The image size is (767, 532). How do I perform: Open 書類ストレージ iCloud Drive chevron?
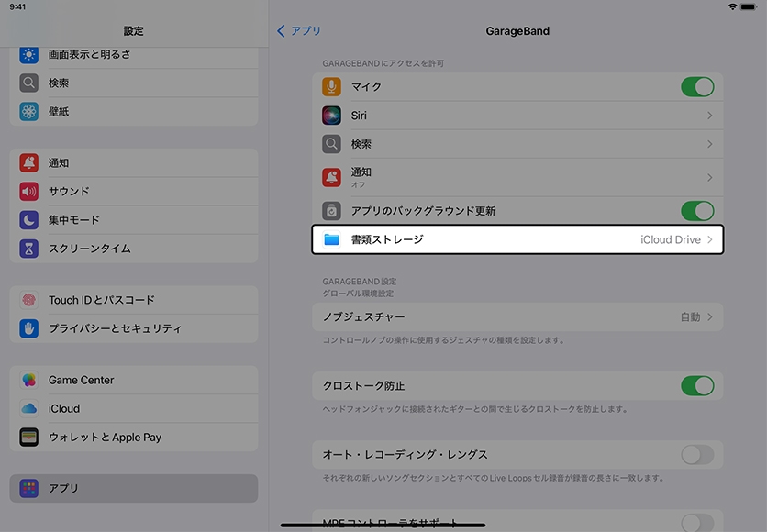point(709,240)
